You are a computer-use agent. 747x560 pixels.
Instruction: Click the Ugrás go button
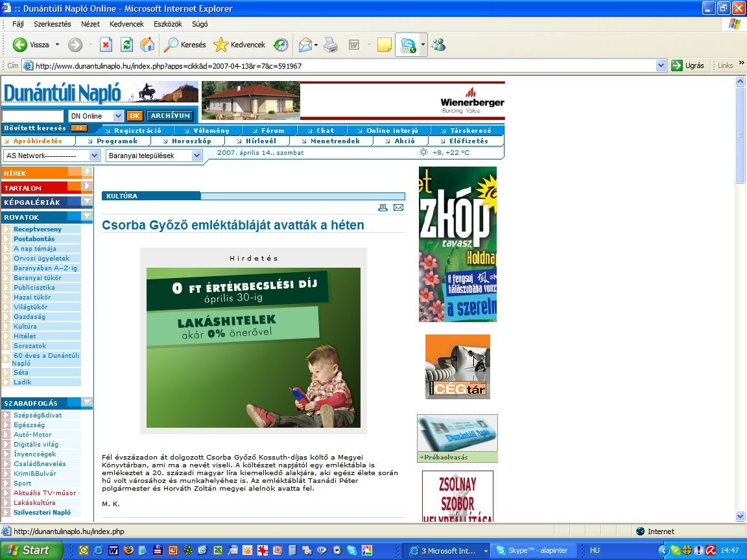click(x=688, y=65)
